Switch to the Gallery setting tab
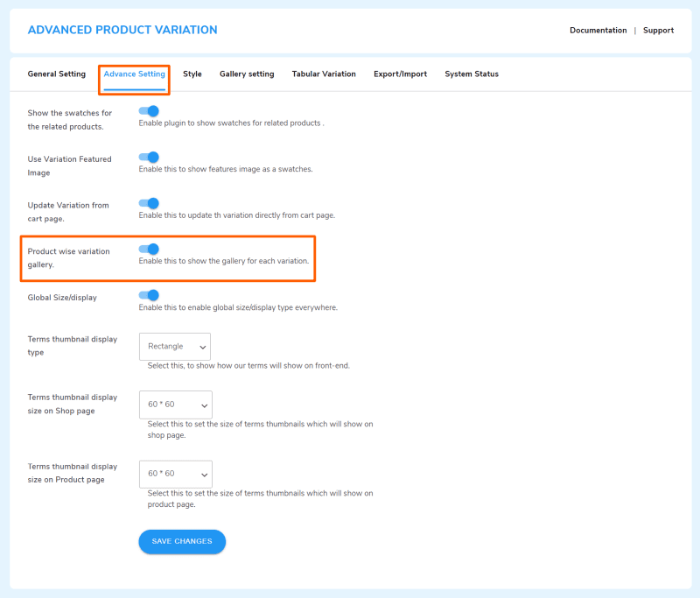This screenshot has height=598, width=700. [247, 74]
